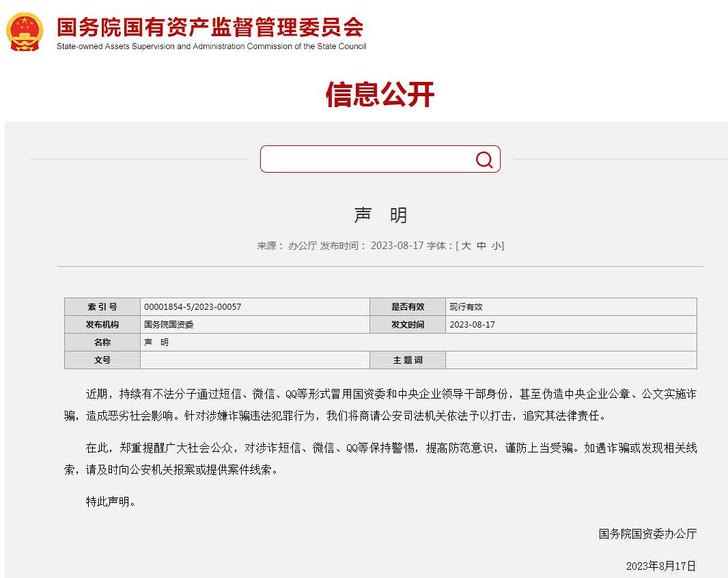This screenshot has height=578, width=728.
Task: Select index number 00001854-5/2023-00057
Action: [193, 307]
